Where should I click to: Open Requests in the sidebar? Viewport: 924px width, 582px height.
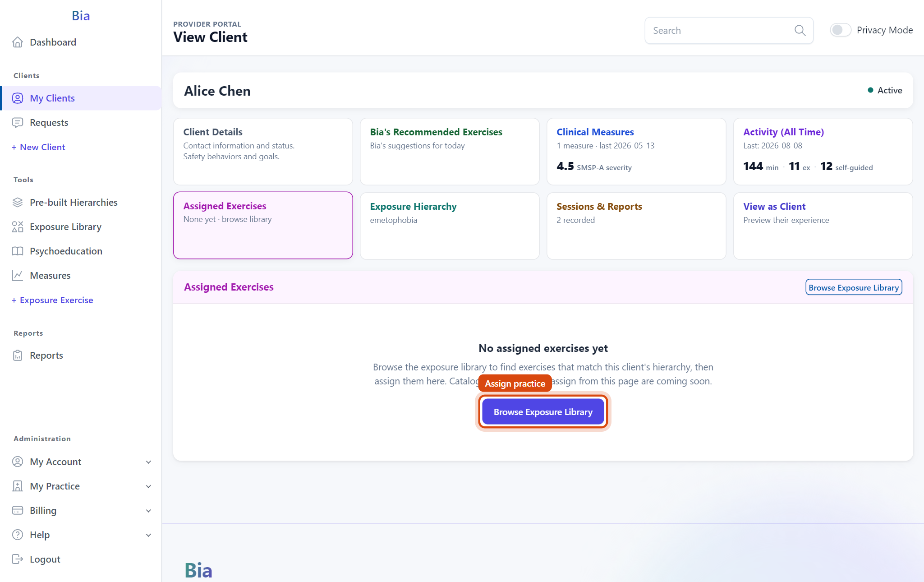click(x=81, y=122)
